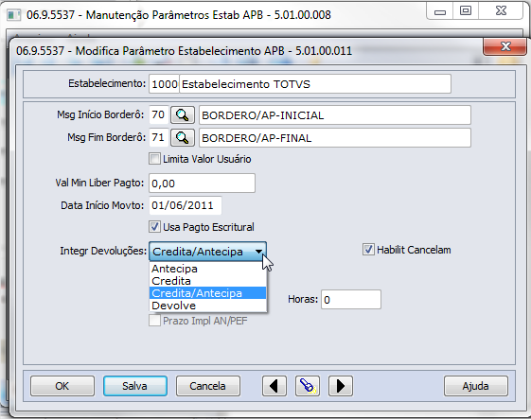Click the flashlight search icon
The image size is (531, 420).
308,386
